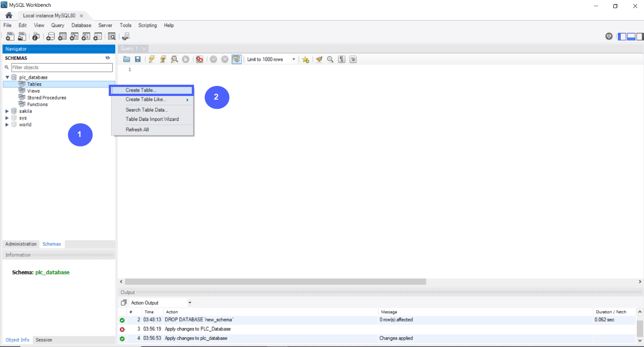Focus the Filter objects search field
The image size is (644, 347).
point(62,68)
